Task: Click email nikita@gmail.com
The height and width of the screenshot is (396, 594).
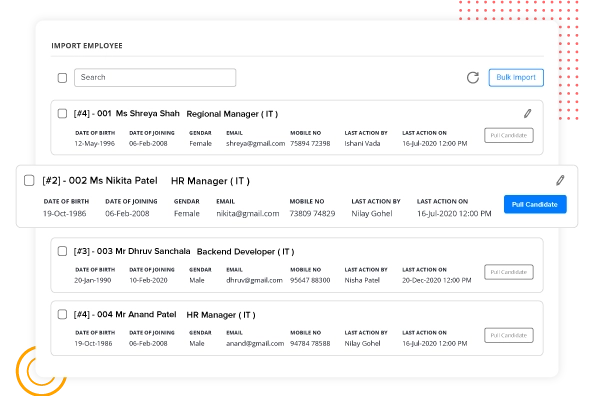Action: coord(248,214)
